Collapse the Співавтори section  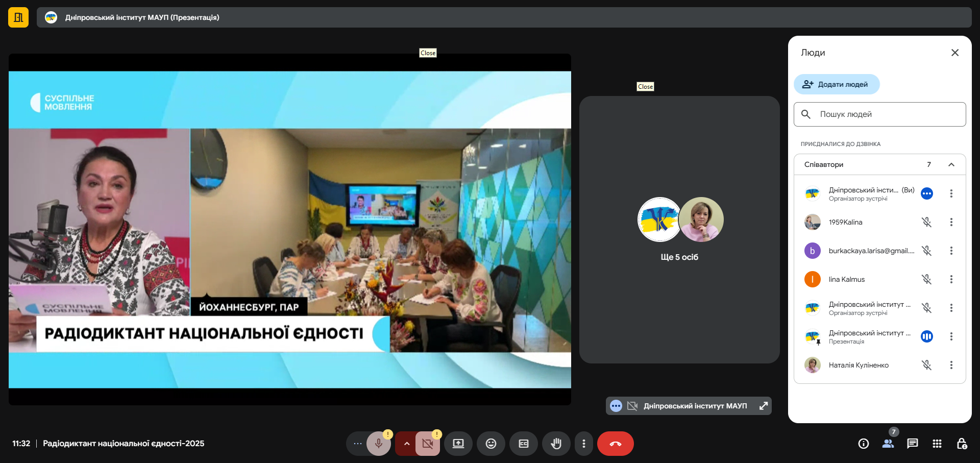[x=951, y=164]
